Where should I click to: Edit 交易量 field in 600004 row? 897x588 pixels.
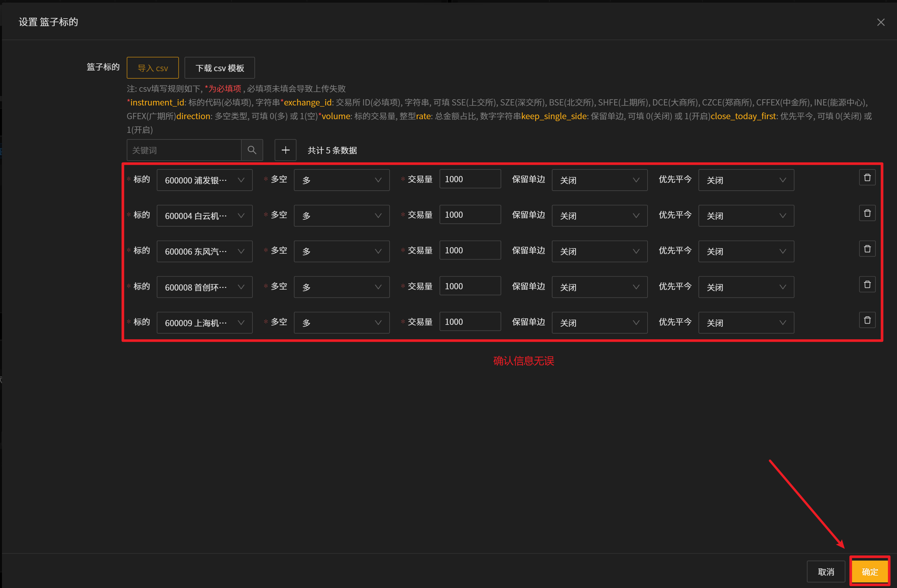[470, 215]
